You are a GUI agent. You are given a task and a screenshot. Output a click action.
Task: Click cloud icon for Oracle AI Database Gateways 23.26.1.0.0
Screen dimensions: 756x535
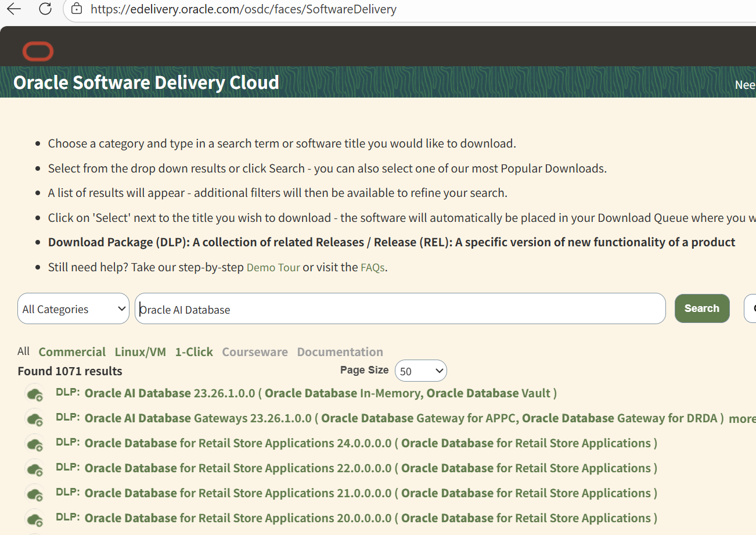(x=35, y=419)
